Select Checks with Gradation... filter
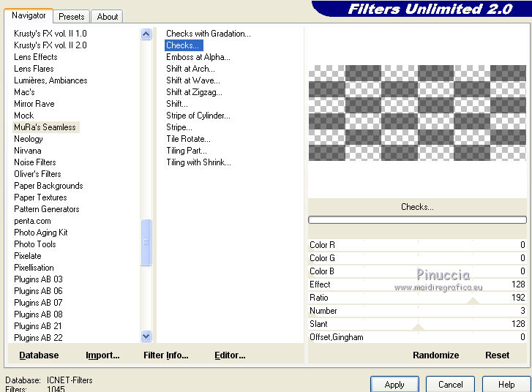The width and height of the screenshot is (532, 392). 209,34
